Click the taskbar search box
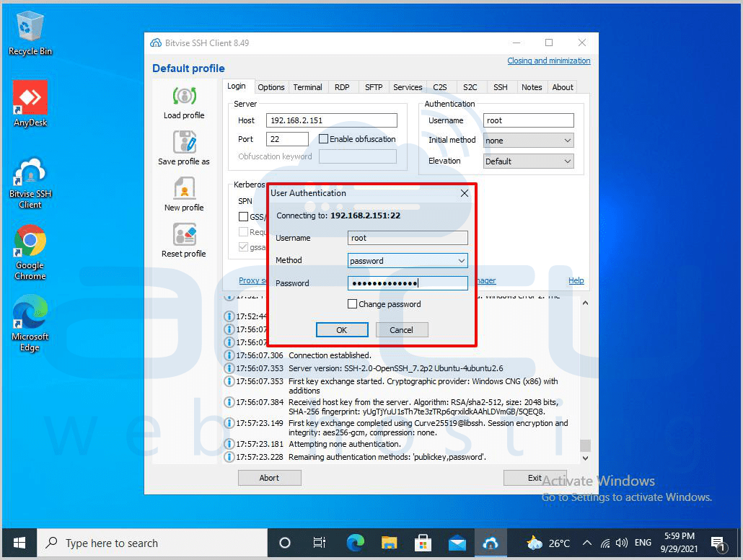The image size is (743, 560). tap(152, 543)
